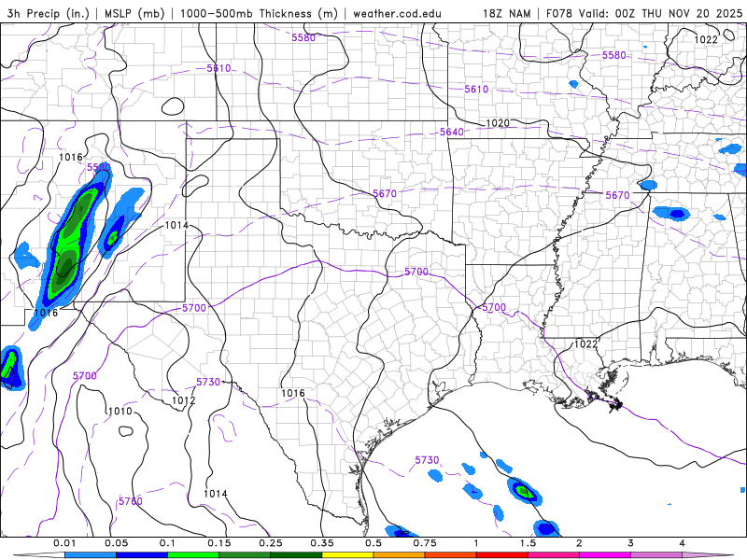Click the '1022' label near Louisiana coast
This screenshot has width=747, height=560.
coord(585,343)
